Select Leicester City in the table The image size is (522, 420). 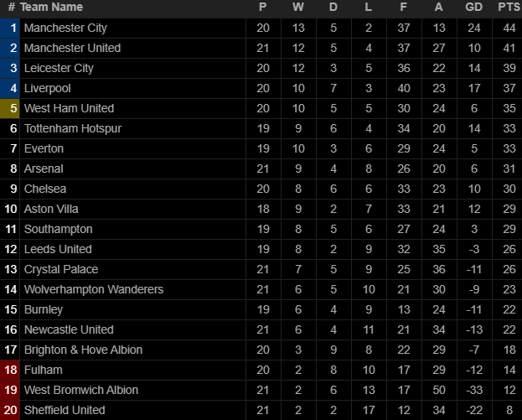pyautogui.click(x=59, y=68)
